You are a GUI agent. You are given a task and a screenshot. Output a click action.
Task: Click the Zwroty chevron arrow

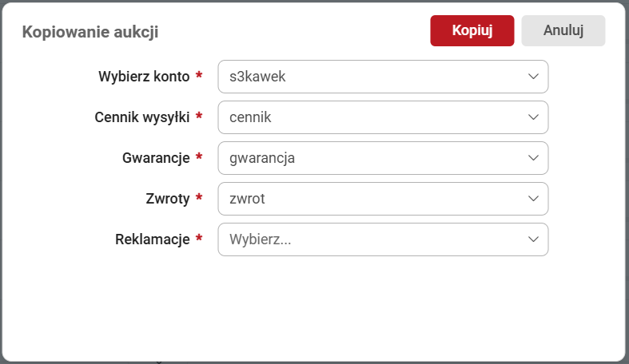(x=534, y=199)
